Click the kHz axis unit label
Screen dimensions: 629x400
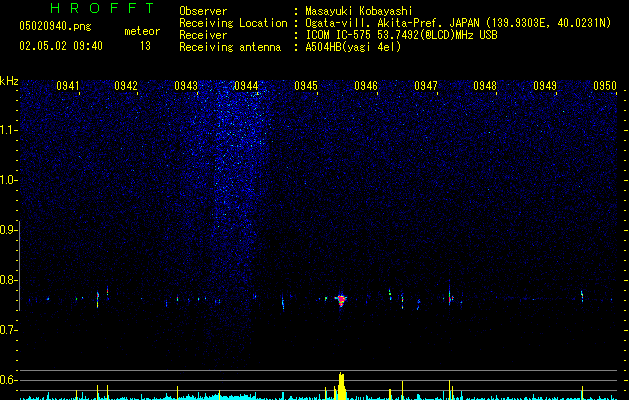pyautogui.click(x=9, y=81)
